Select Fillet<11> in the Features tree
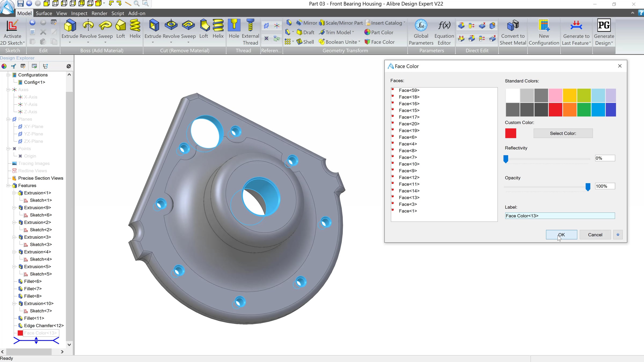The image size is (644, 362). click(34, 318)
